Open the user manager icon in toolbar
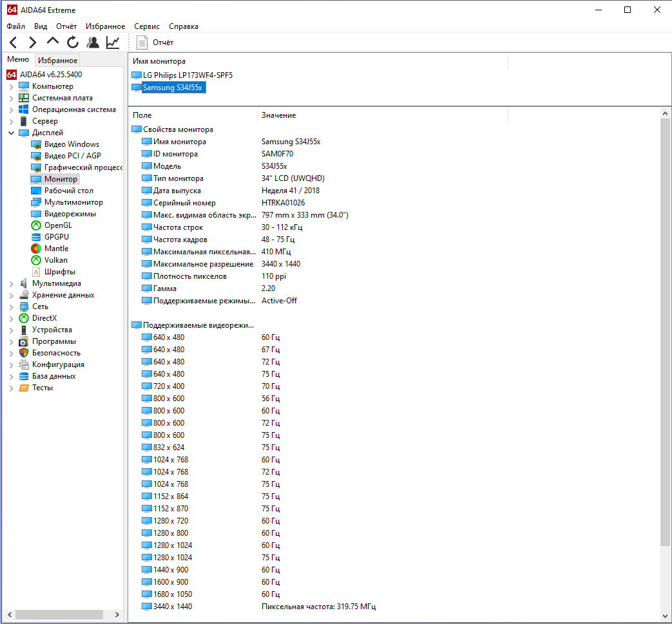The width and height of the screenshot is (672, 624). click(x=93, y=43)
